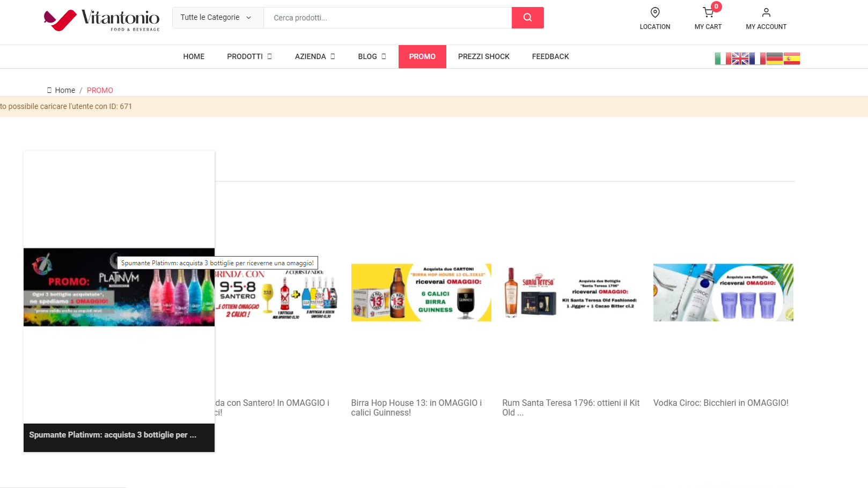Click the MY ACCOUNT label
This screenshot has height=488, width=868.
(766, 27)
